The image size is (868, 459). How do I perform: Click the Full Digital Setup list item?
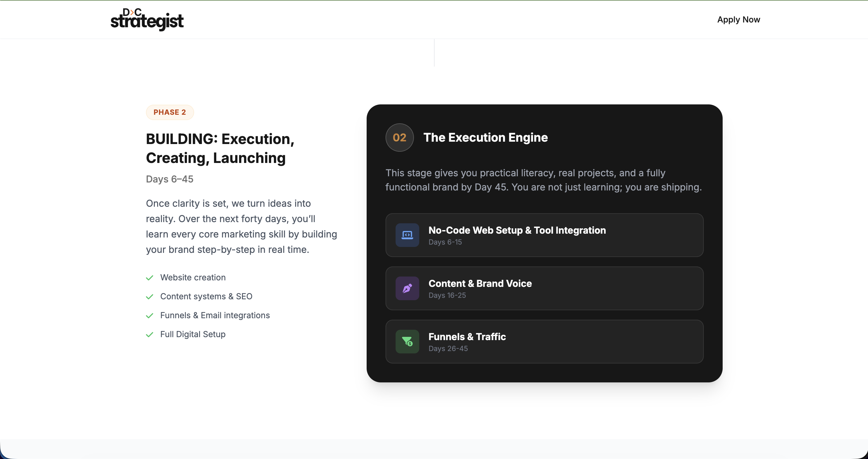click(193, 334)
